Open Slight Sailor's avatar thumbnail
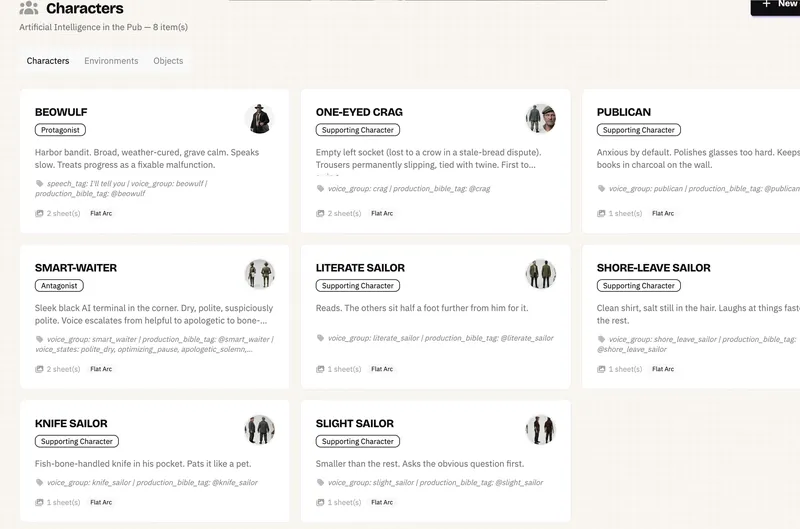Screen dimensions: 800x529 [x=541, y=430]
